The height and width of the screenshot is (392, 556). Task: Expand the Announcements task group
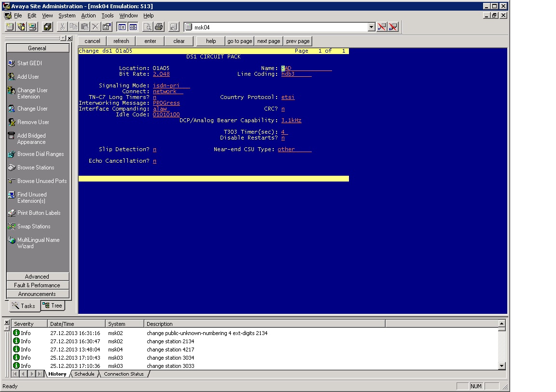coord(38,294)
